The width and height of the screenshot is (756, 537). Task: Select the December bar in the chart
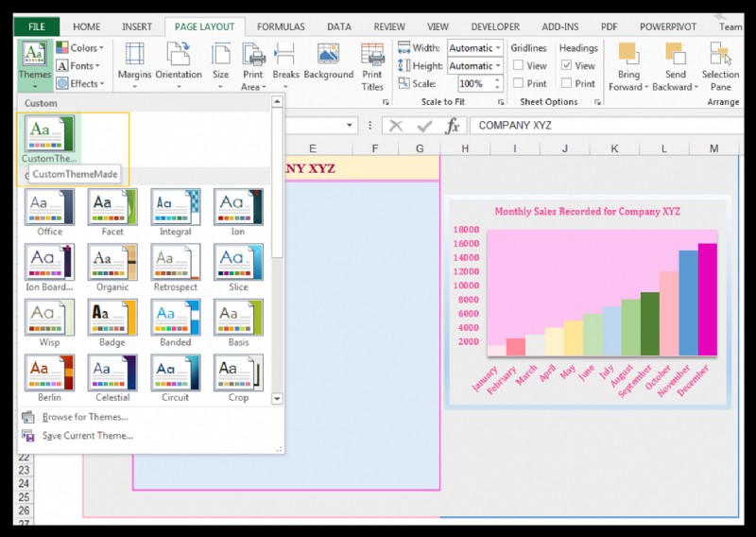click(x=707, y=299)
